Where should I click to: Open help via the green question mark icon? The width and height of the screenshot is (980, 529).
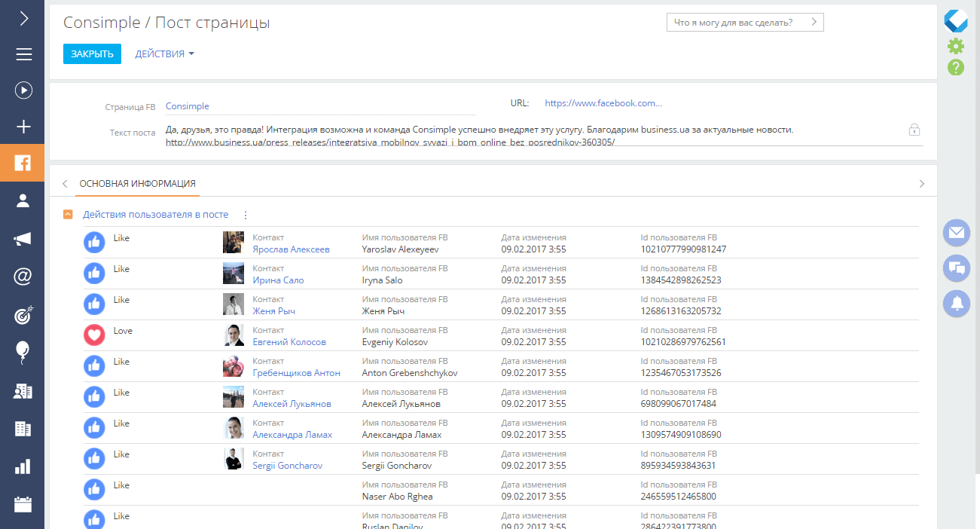coord(956,68)
